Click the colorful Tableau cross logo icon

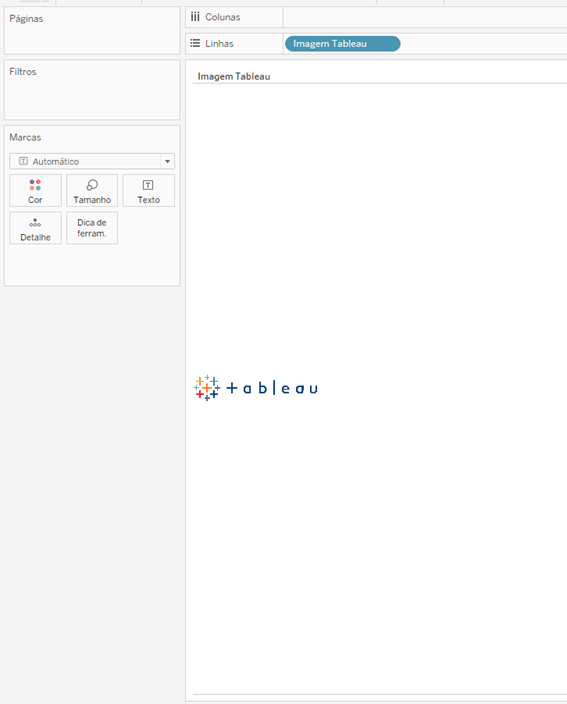207,388
